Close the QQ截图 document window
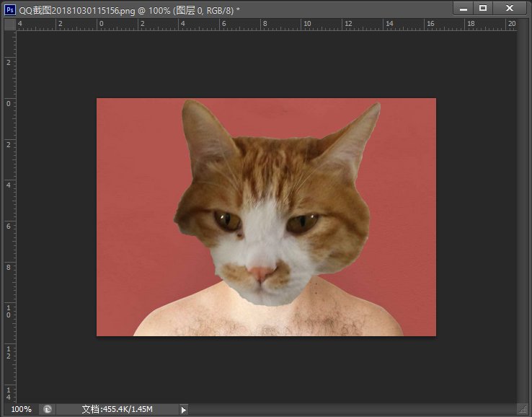Viewport: 532px width, 417px height. coord(510,8)
